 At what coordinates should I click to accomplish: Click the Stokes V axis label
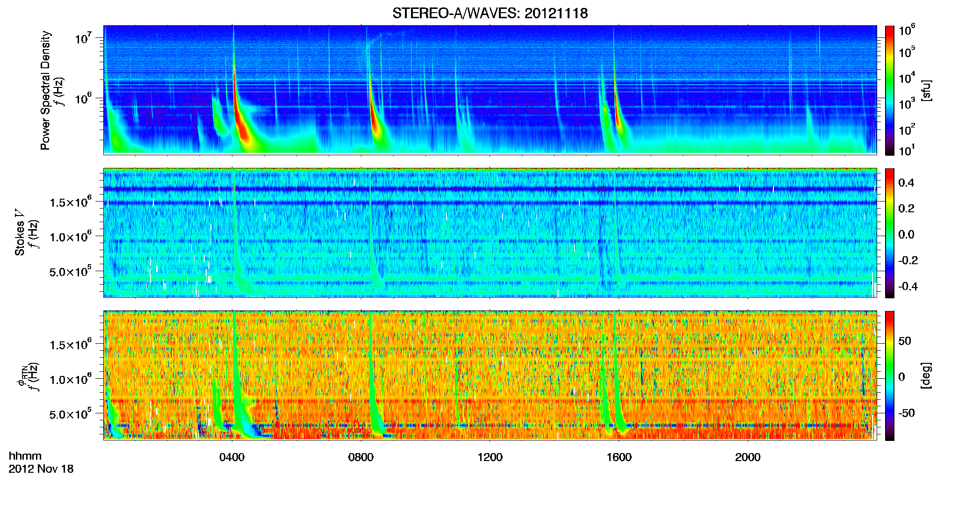click(x=20, y=232)
